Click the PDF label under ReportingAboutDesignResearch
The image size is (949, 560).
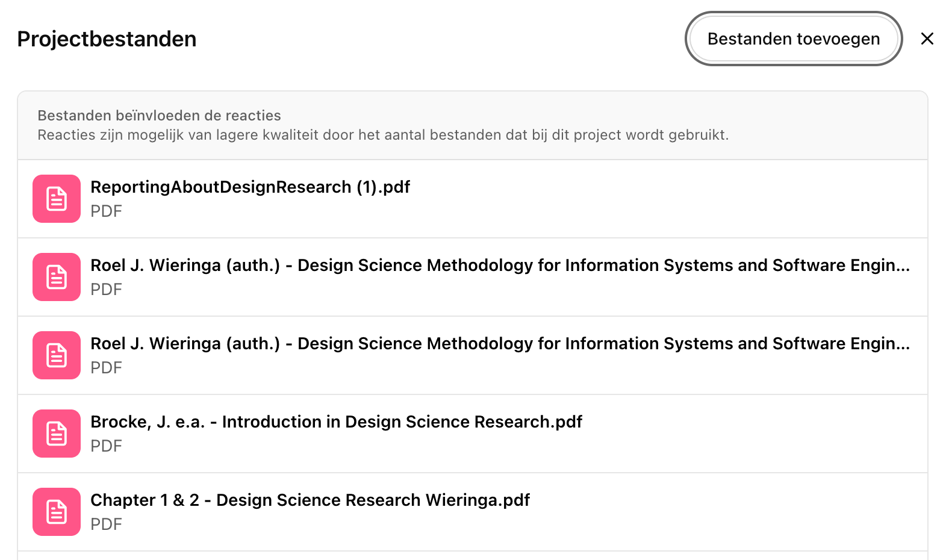[x=107, y=211]
